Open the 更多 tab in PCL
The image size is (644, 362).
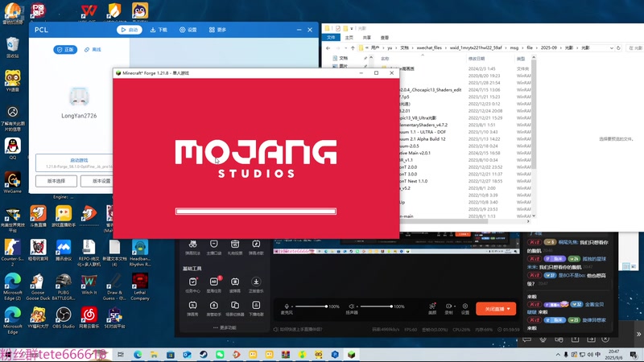[x=217, y=30]
